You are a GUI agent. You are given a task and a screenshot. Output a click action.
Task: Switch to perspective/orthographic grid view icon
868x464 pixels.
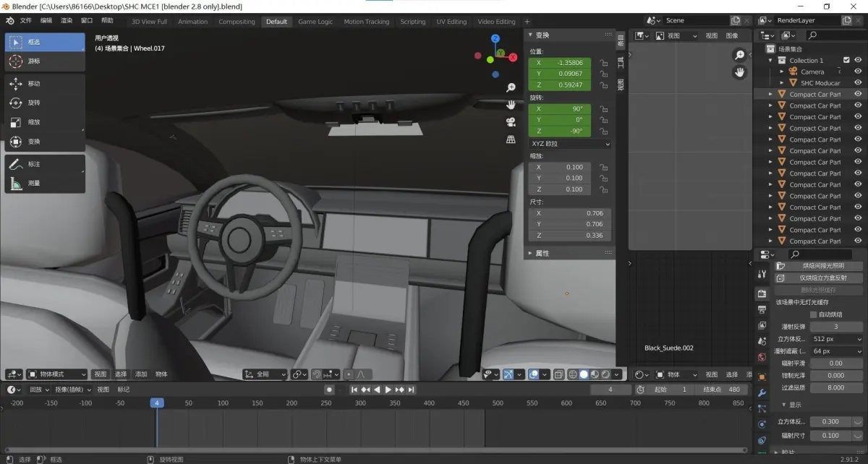tap(511, 139)
